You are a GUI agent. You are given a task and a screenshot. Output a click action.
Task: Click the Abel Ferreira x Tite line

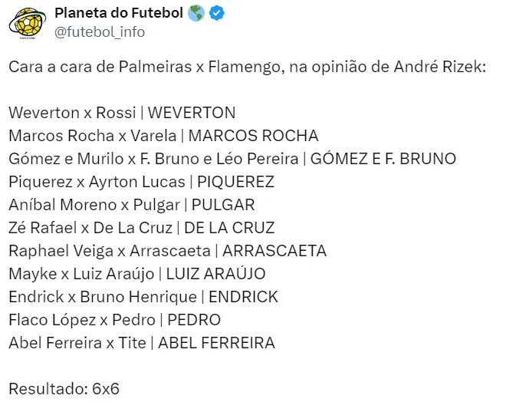[x=141, y=343]
